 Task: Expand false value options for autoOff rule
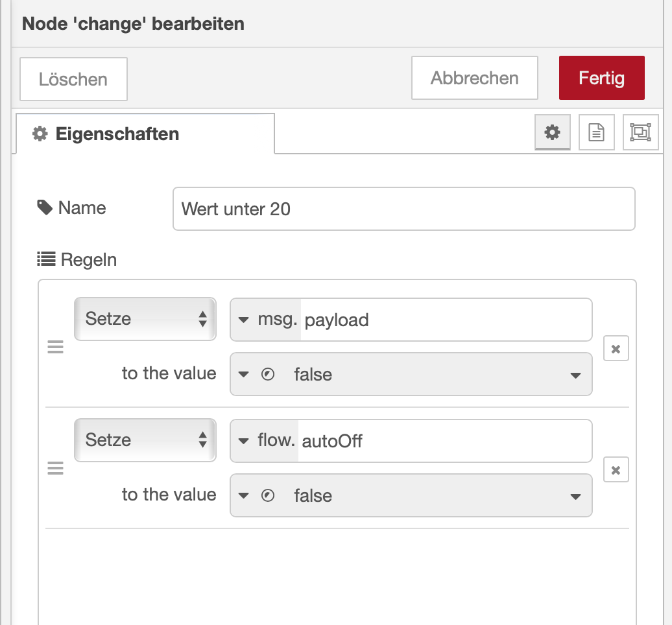575,497
